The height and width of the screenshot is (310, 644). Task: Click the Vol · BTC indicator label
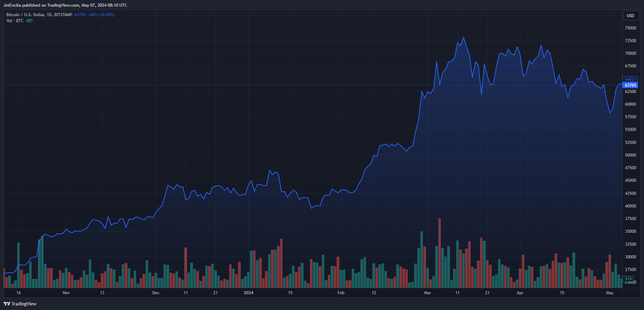pyautogui.click(x=15, y=21)
